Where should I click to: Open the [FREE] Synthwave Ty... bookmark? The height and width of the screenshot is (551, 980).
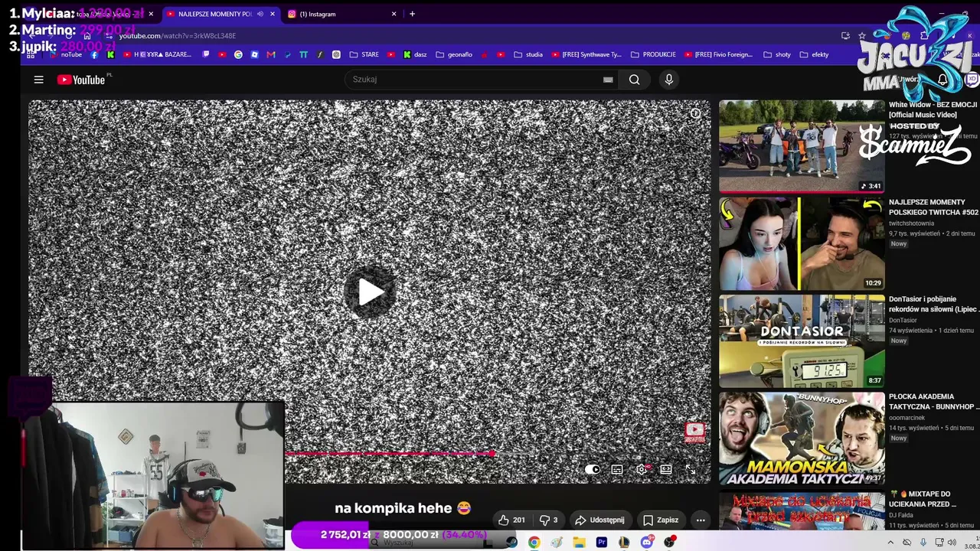[x=586, y=54]
